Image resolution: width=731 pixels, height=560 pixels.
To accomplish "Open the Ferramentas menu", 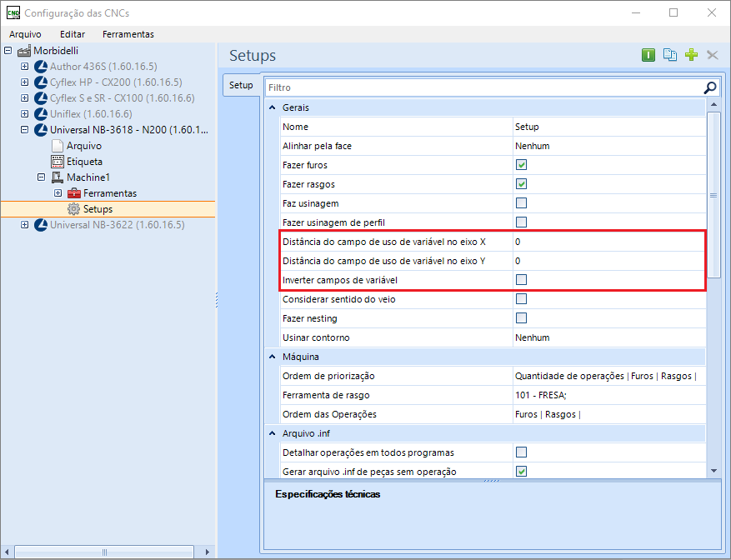I will pyautogui.click(x=128, y=34).
